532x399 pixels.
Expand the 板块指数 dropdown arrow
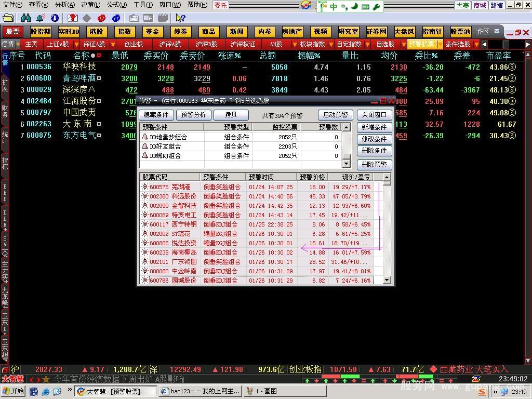(330, 45)
